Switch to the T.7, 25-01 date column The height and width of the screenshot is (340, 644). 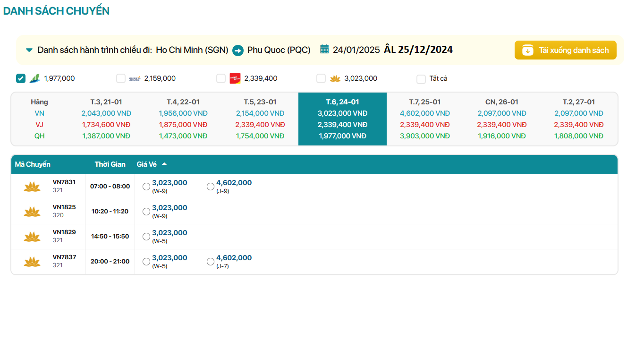click(424, 102)
